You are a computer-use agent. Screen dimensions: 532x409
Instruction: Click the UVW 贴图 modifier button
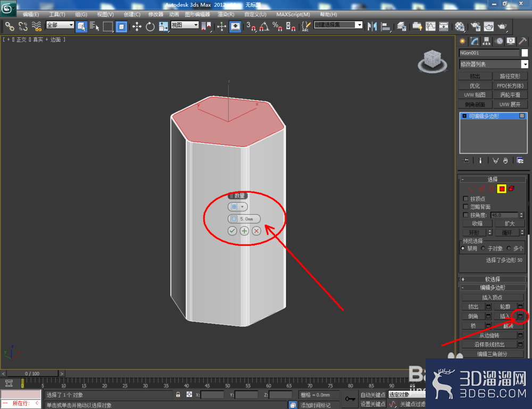[475, 95]
